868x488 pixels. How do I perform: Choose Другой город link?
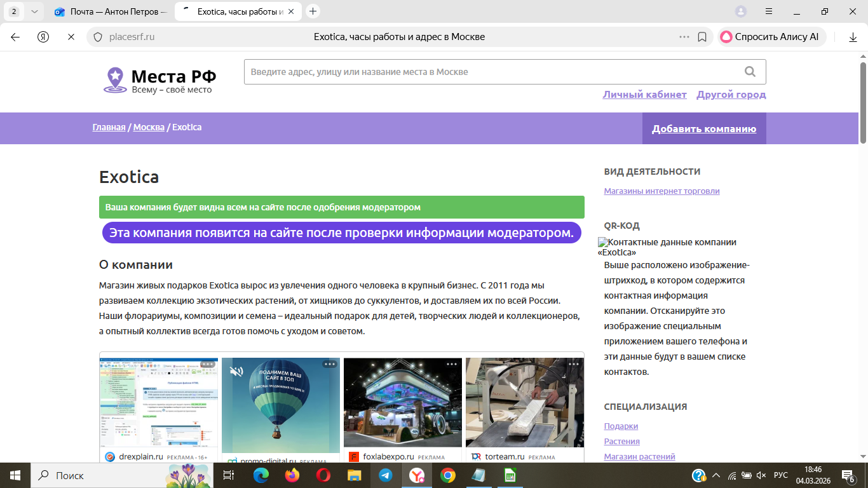[x=731, y=95]
